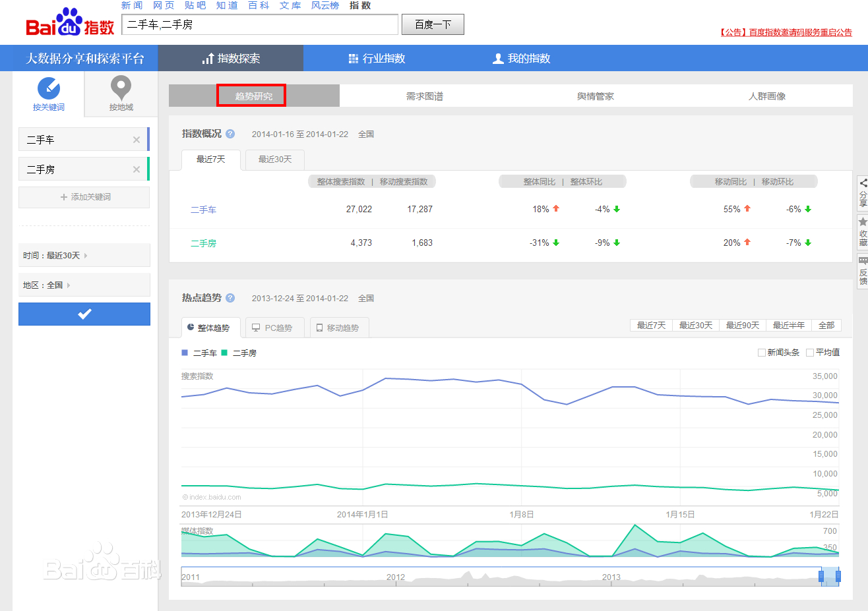Switch to the 需求图谱 tab
Image resolution: width=868 pixels, height=611 pixels.
tap(425, 96)
